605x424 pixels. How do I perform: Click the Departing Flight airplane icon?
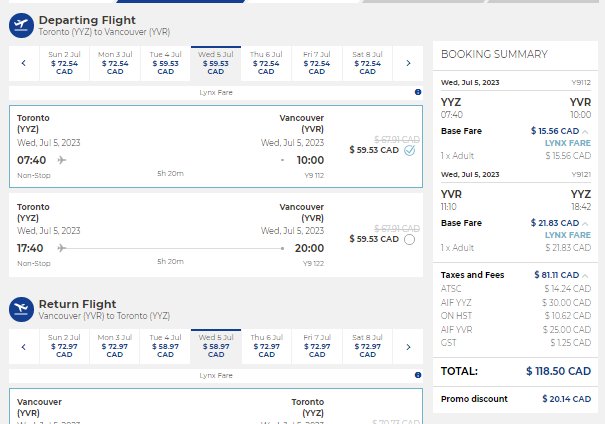21,25
